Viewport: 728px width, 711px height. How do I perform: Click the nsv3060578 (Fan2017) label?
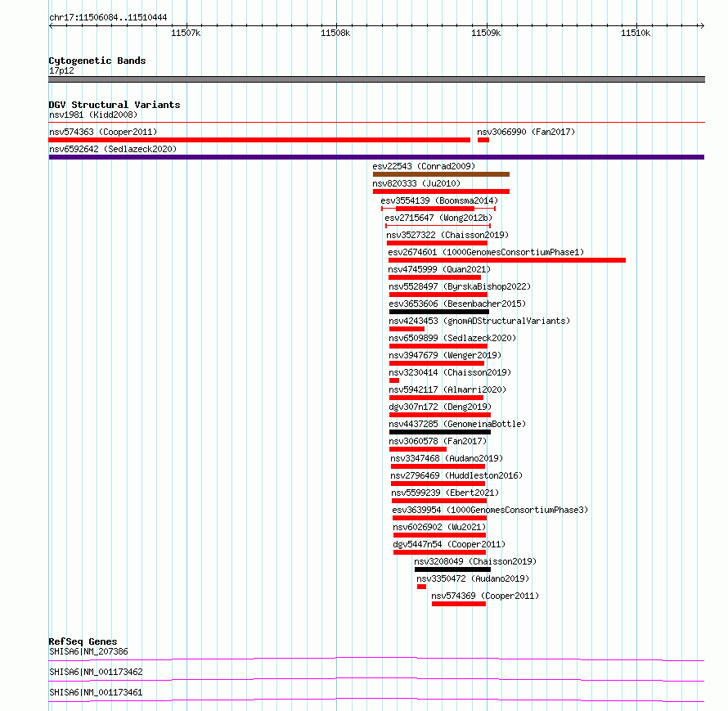coord(438,441)
